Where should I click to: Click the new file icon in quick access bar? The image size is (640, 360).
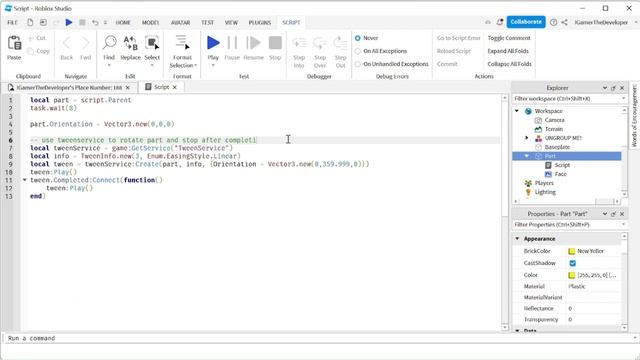(30, 22)
